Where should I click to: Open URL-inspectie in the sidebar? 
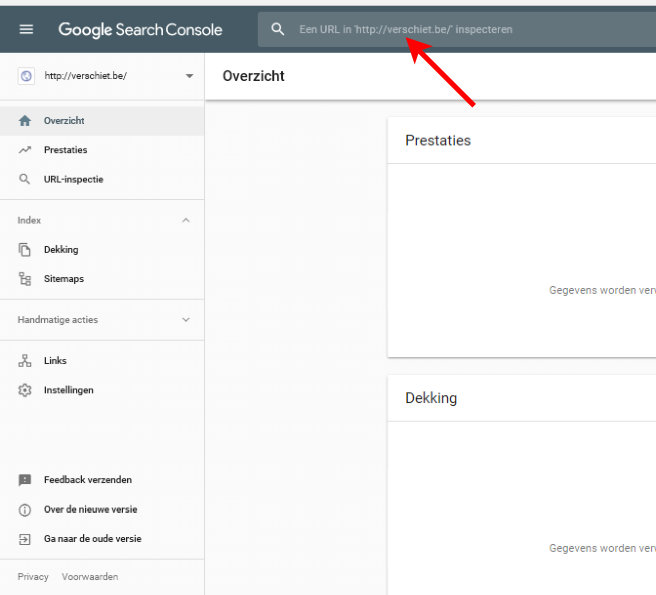(102, 179)
